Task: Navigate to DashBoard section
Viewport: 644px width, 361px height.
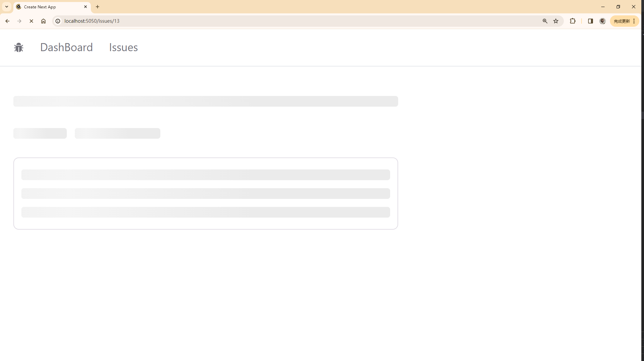Action: (66, 47)
